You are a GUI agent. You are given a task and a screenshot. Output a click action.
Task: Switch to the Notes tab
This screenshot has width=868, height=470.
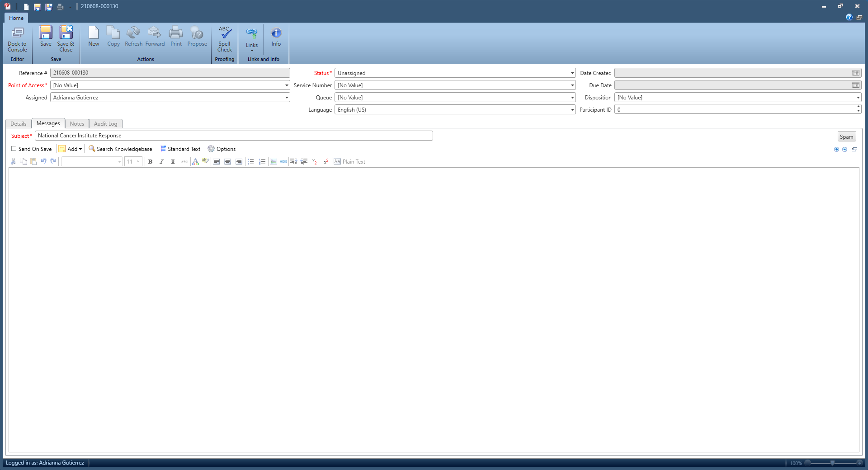[77, 124]
